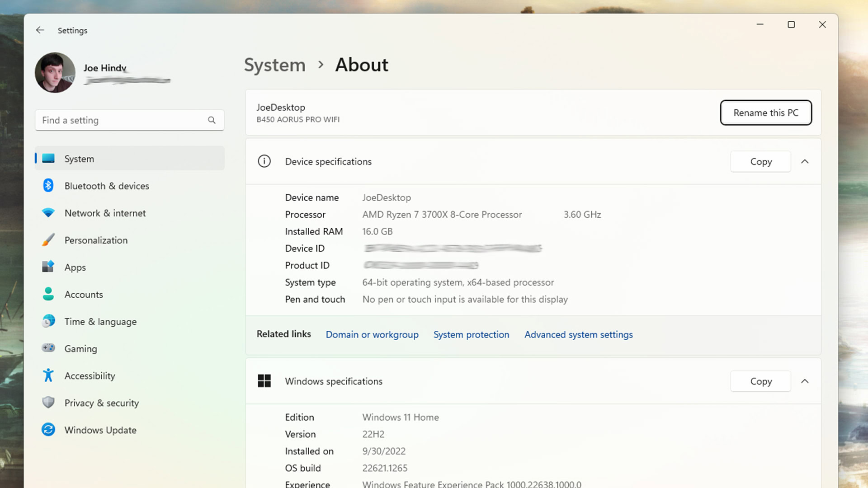Navigate to Accounts settings
The height and width of the screenshot is (488, 868).
pos(84,294)
